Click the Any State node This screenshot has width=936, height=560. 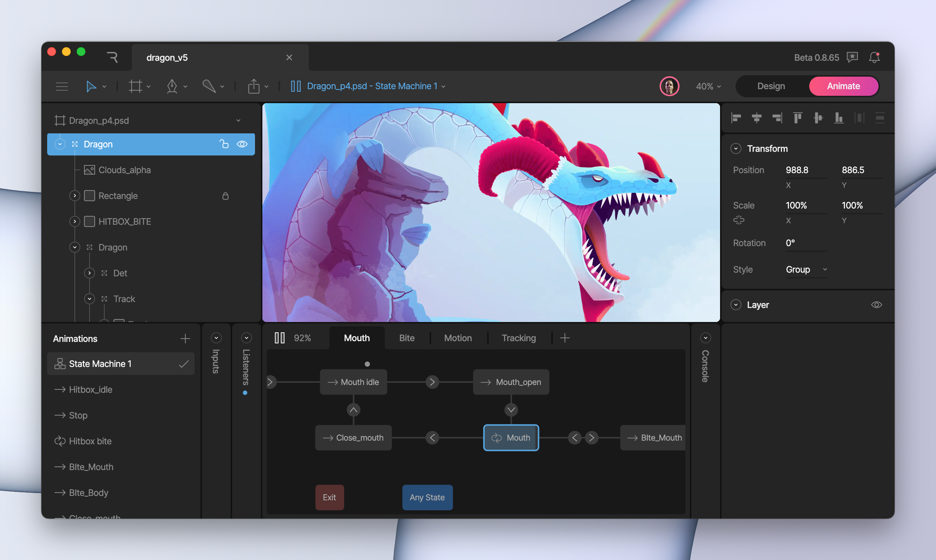click(427, 497)
